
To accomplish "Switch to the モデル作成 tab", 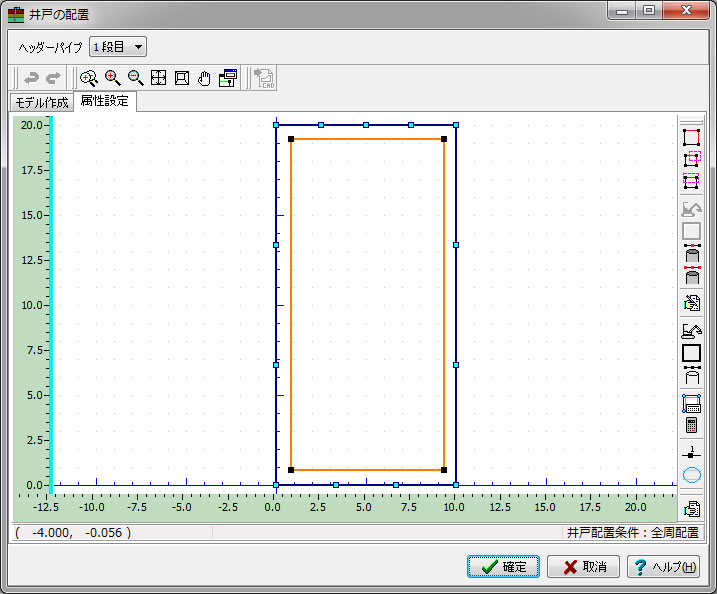I will 42,102.
